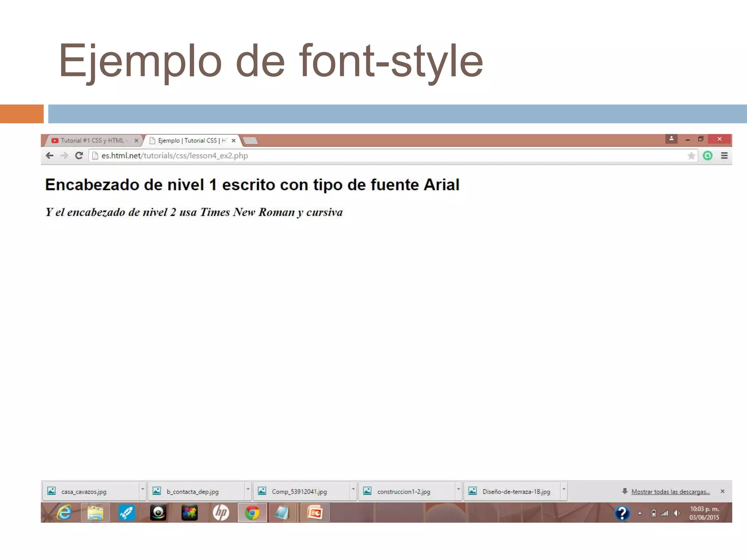Viewport: 747px width, 560px height.
Task: Open File Explorer from taskbar
Action: (95, 513)
